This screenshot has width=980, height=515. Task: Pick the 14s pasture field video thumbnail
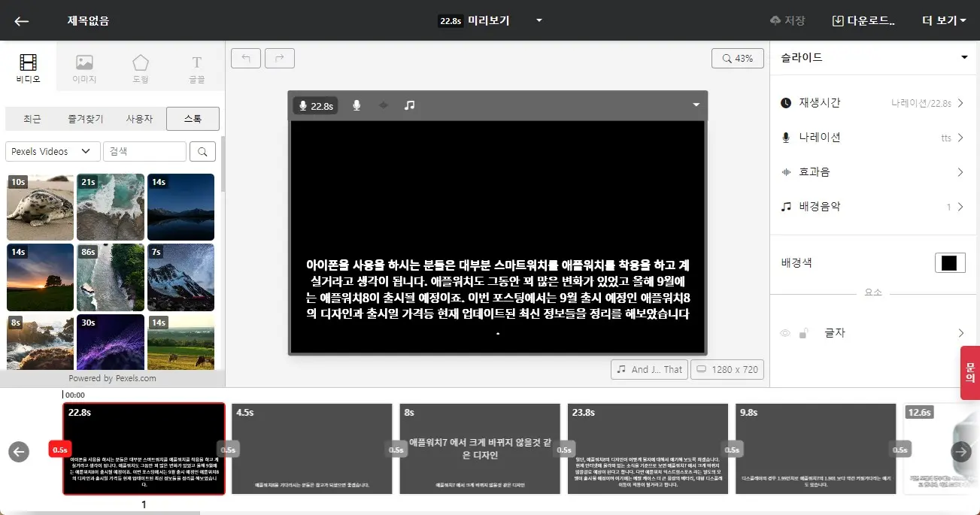pos(181,342)
